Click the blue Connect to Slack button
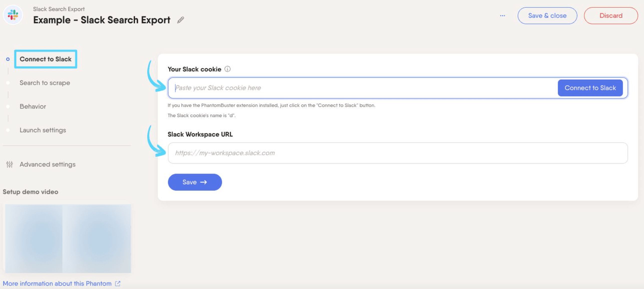Image resolution: width=644 pixels, height=289 pixels. 590,88
